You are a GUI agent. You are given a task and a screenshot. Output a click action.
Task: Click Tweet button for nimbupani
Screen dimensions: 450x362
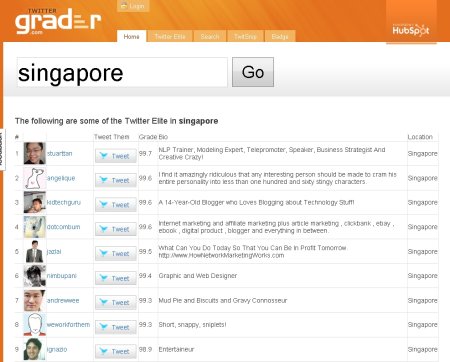(x=116, y=278)
